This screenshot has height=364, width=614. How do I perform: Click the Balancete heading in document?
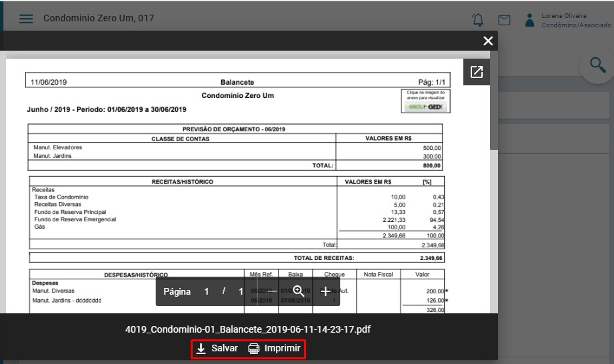click(x=237, y=82)
